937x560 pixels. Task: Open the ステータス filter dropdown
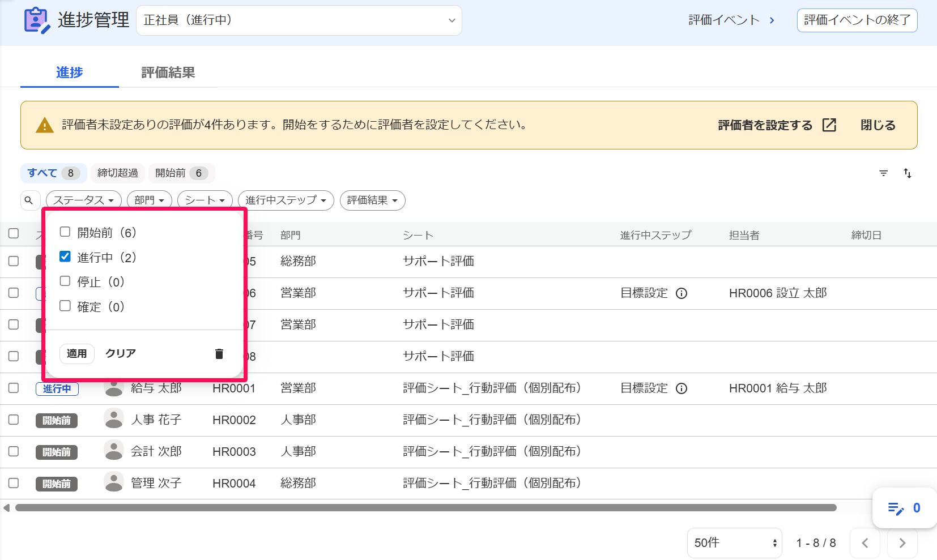point(84,200)
